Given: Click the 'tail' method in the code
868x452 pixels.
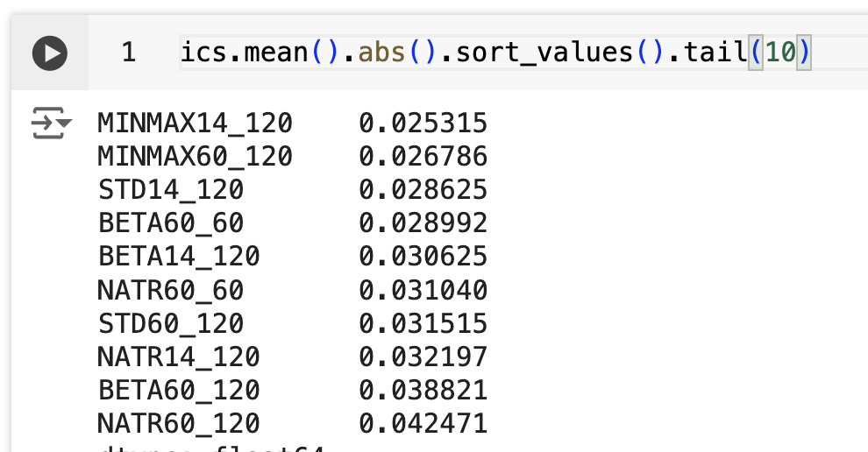Looking at the screenshot, I should (708, 53).
